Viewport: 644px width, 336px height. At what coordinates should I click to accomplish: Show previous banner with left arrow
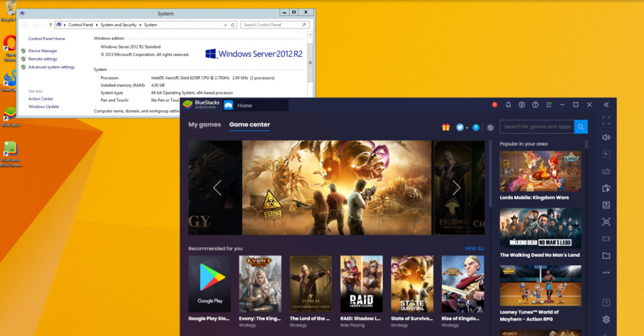point(217,188)
